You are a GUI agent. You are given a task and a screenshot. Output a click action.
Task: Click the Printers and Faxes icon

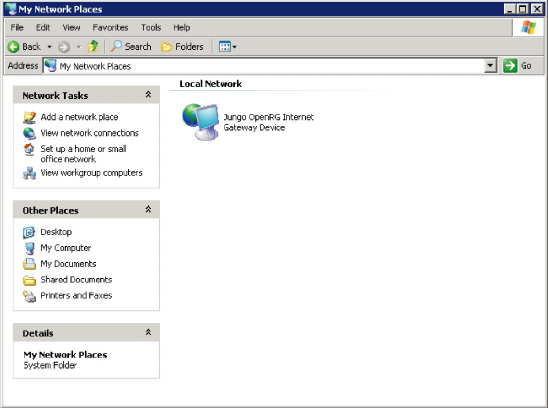[x=29, y=296]
